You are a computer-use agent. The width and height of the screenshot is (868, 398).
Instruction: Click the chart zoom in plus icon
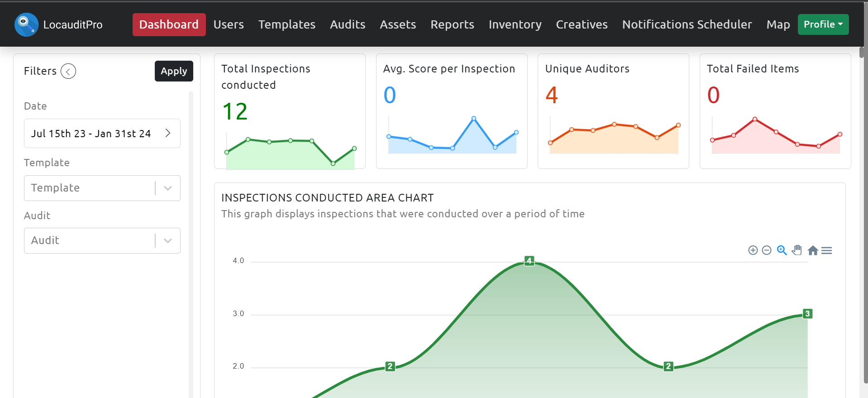tap(753, 250)
